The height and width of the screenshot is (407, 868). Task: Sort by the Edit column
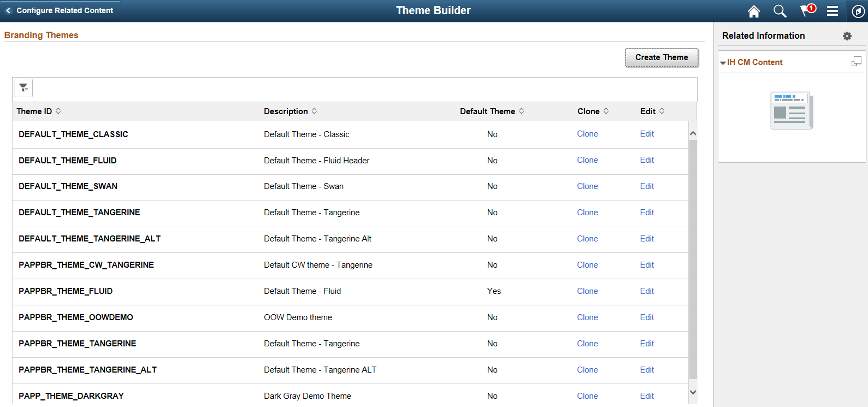coord(653,111)
